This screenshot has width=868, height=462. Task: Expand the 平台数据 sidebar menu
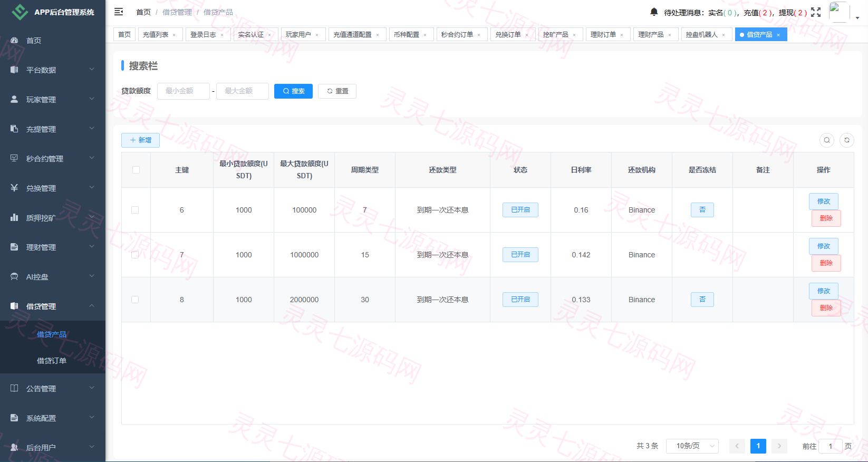pyautogui.click(x=53, y=70)
